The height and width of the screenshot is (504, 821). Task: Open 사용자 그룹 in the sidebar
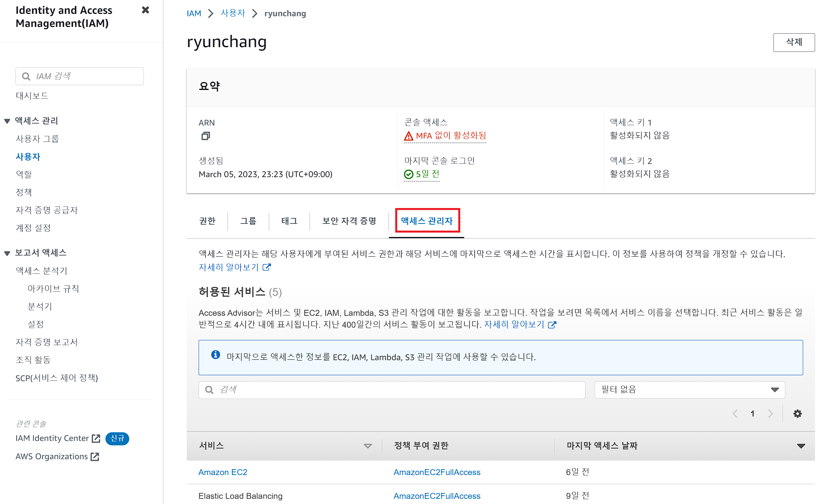coord(37,139)
